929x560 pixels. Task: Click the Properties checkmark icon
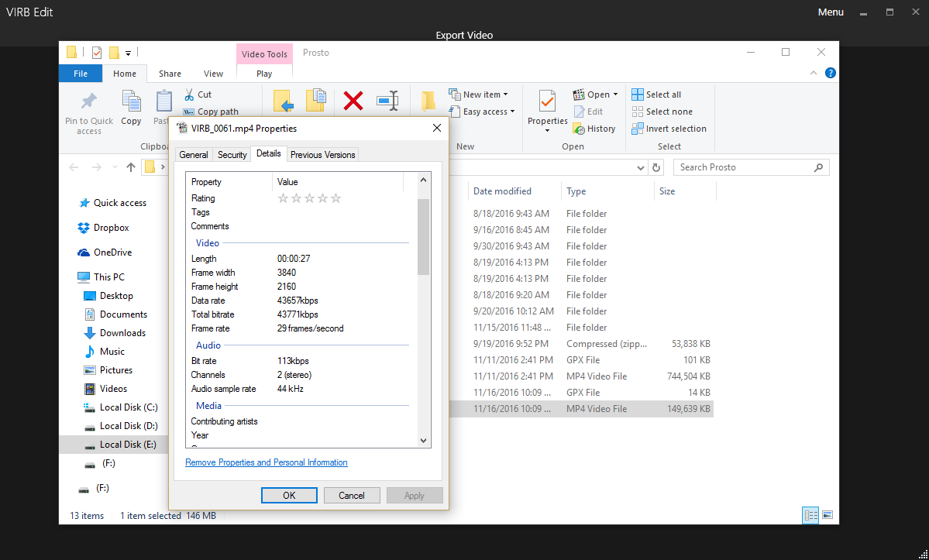547,101
